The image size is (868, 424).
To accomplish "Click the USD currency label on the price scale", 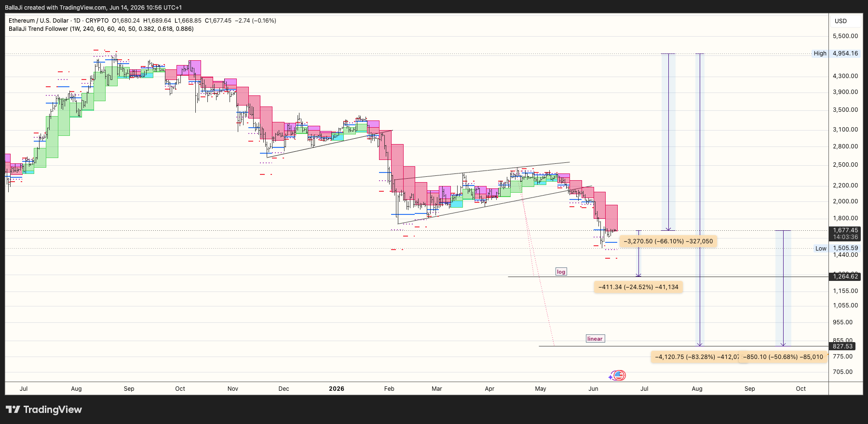I will 841,21.
